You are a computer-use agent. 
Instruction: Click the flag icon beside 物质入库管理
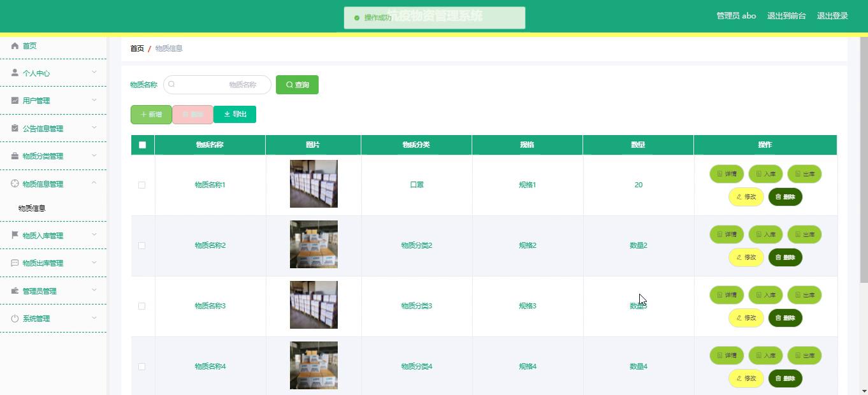[15, 235]
